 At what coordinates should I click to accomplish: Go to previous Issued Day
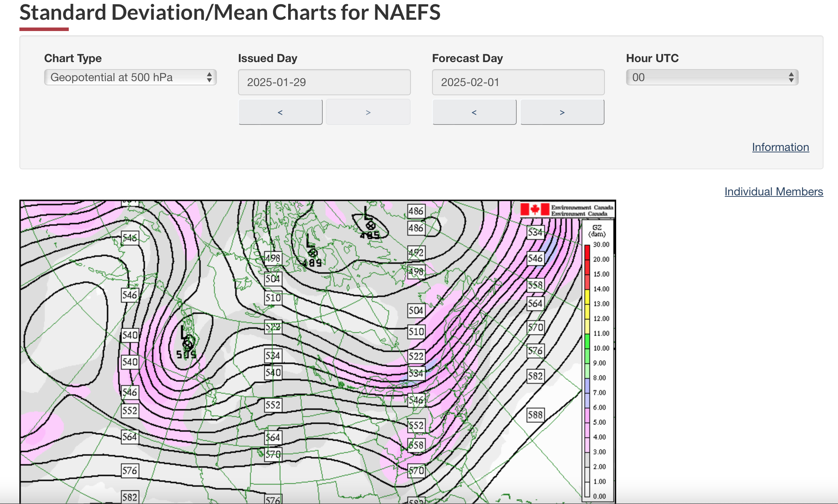click(280, 112)
